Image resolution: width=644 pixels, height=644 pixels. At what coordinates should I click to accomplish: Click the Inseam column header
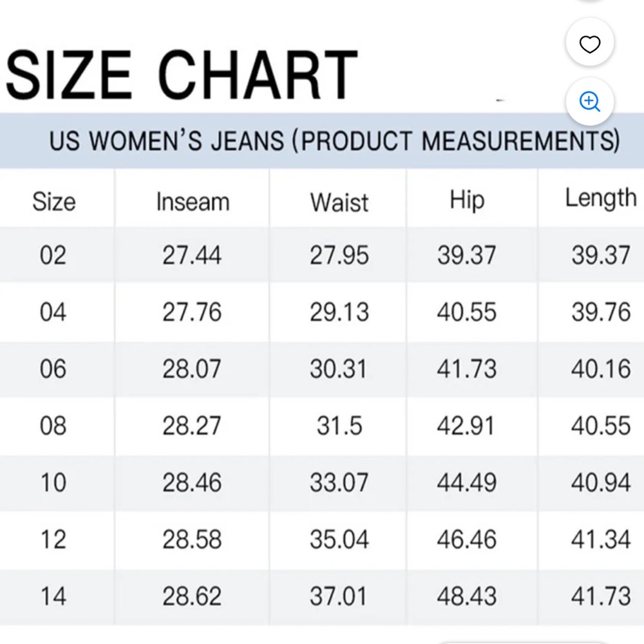(x=193, y=202)
